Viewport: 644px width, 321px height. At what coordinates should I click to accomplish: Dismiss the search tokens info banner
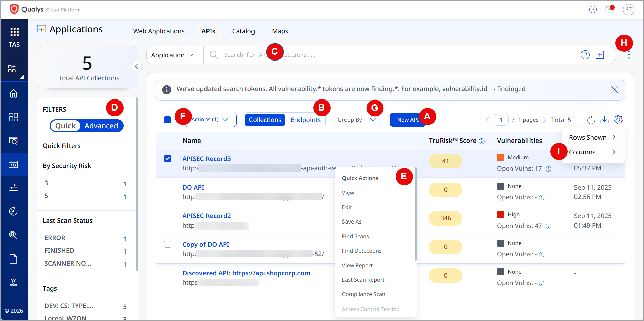(615, 90)
